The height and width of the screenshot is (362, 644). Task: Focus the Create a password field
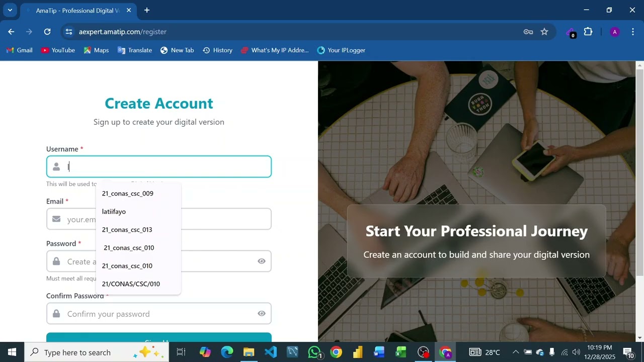click(x=159, y=261)
